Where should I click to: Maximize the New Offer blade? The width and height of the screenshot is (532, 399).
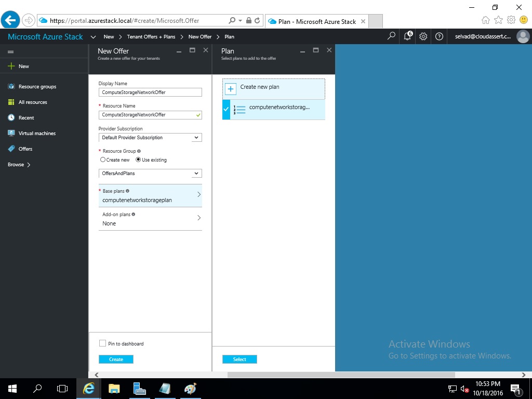192,50
